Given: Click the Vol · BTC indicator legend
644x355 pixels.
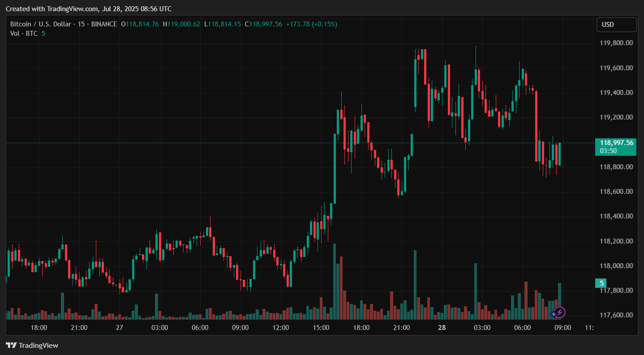Looking at the screenshot, I should (x=23, y=34).
